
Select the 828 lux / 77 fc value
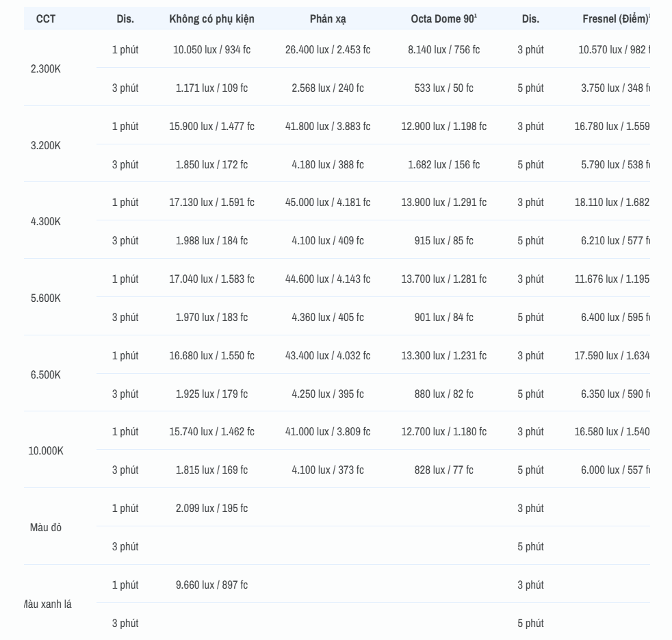[x=443, y=470]
